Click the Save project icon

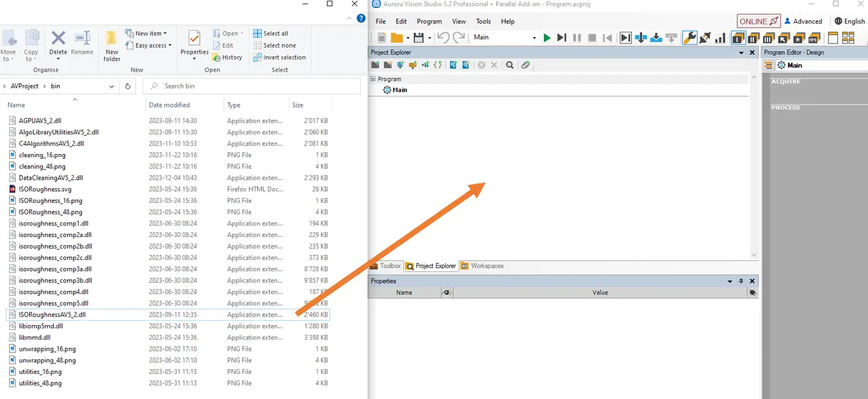click(419, 38)
